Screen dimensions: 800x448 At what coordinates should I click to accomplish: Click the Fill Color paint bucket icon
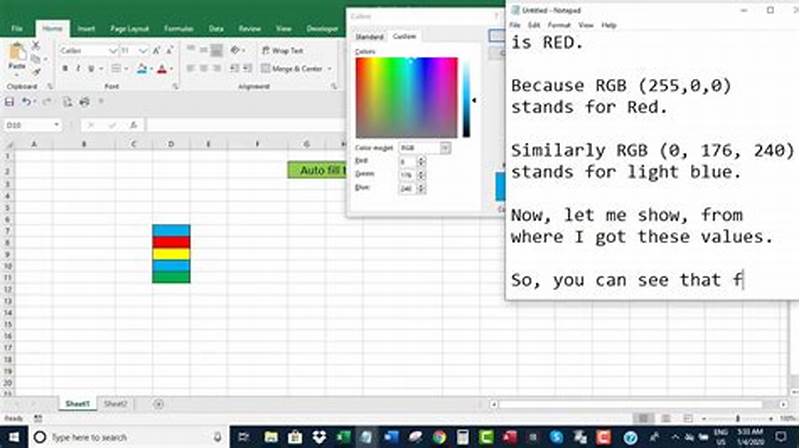[x=142, y=68]
